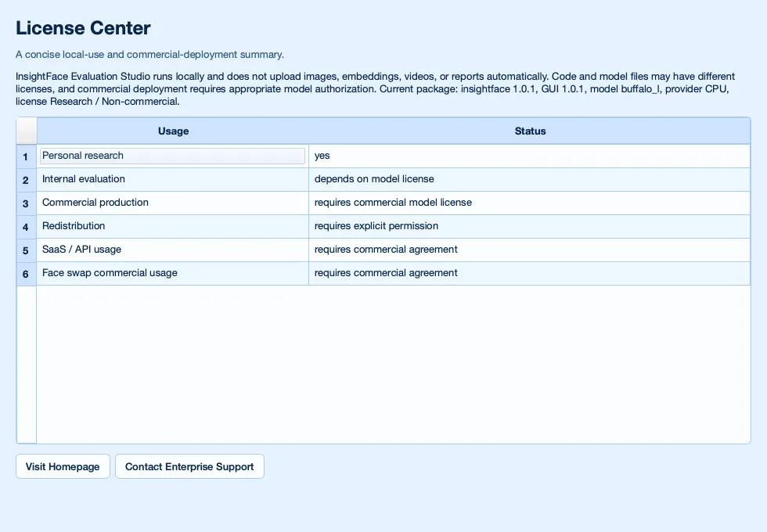Select row header number 3

click(x=27, y=203)
